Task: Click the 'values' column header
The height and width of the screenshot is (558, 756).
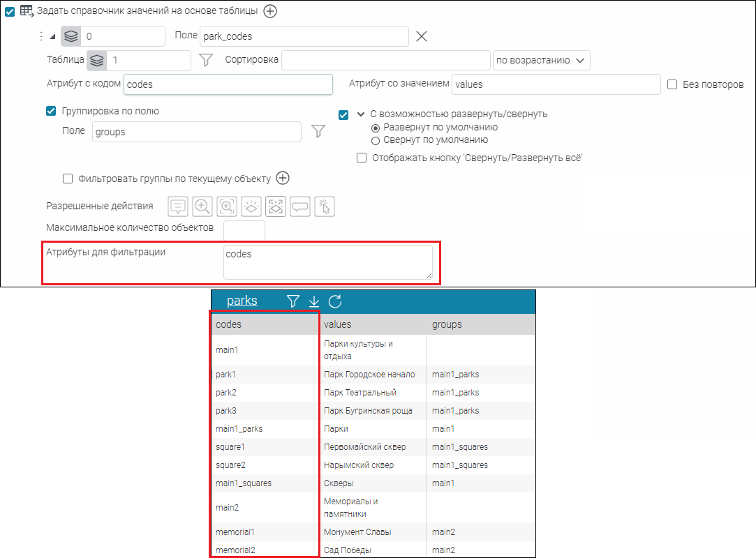Action: (x=338, y=324)
